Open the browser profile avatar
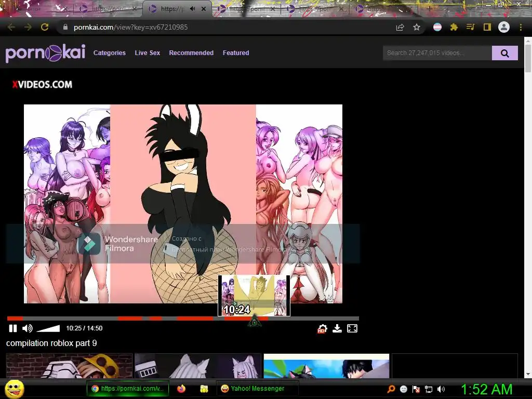Image resolution: width=532 pixels, height=399 pixels. coord(504,27)
